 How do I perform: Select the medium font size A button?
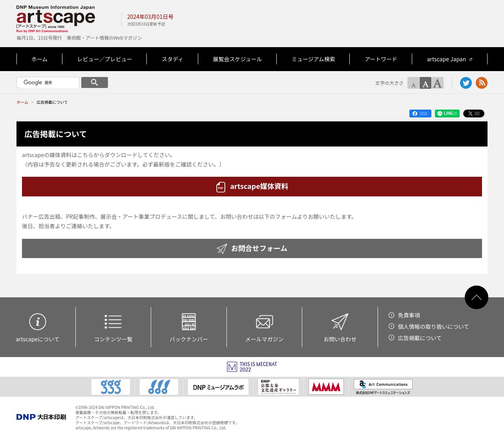point(425,83)
